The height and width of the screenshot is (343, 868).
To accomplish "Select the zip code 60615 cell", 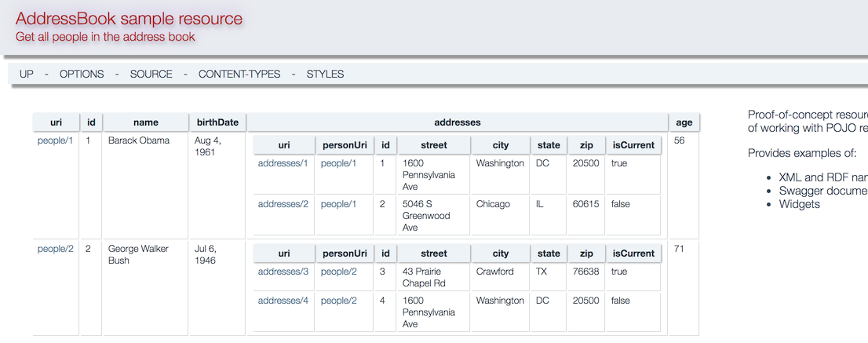I will 585,204.
